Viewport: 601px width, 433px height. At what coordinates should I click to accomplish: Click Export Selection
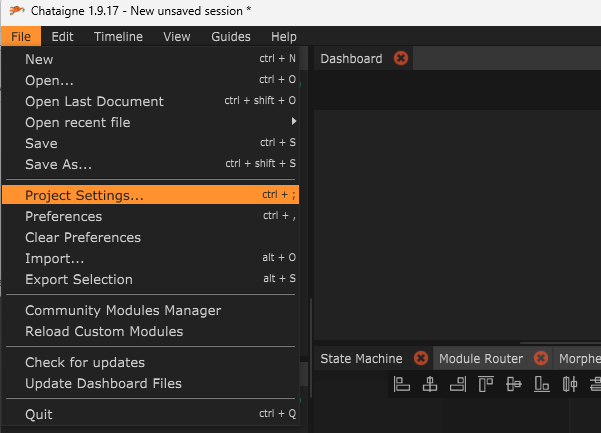point(150,279)
